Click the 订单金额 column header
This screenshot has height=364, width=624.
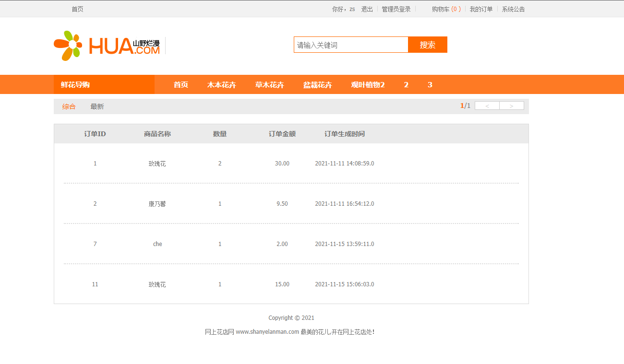coord(282,134)
